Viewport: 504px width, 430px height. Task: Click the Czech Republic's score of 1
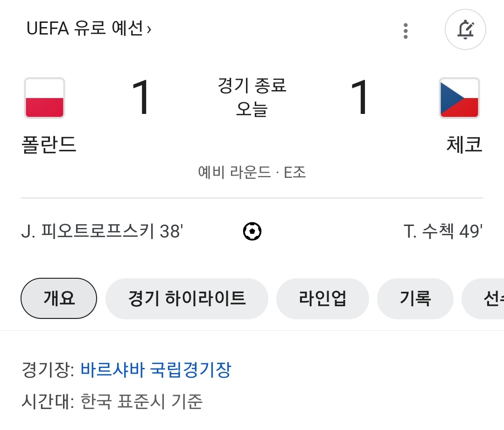point(360,98)
